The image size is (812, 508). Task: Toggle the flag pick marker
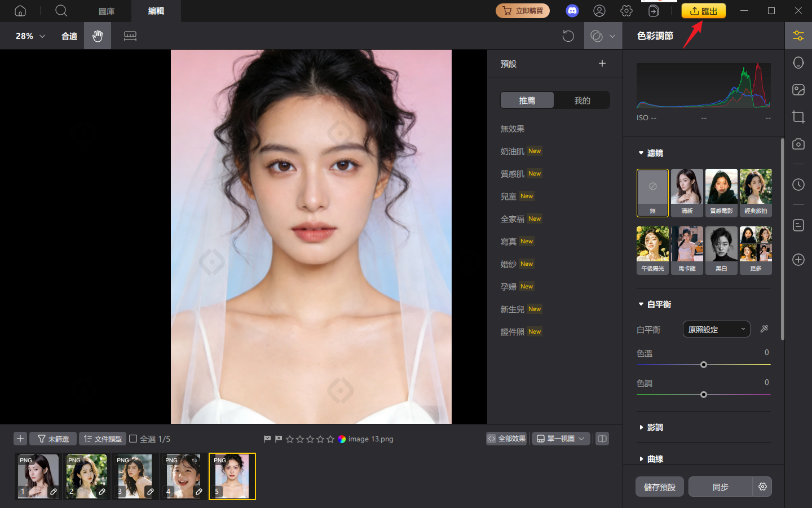point(267,439)
